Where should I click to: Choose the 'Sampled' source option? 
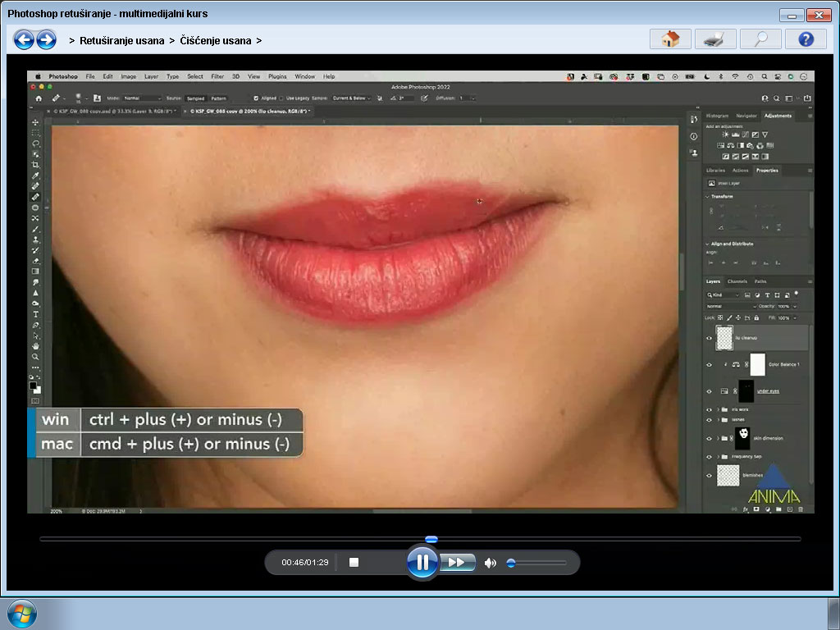tap(195, 98)
